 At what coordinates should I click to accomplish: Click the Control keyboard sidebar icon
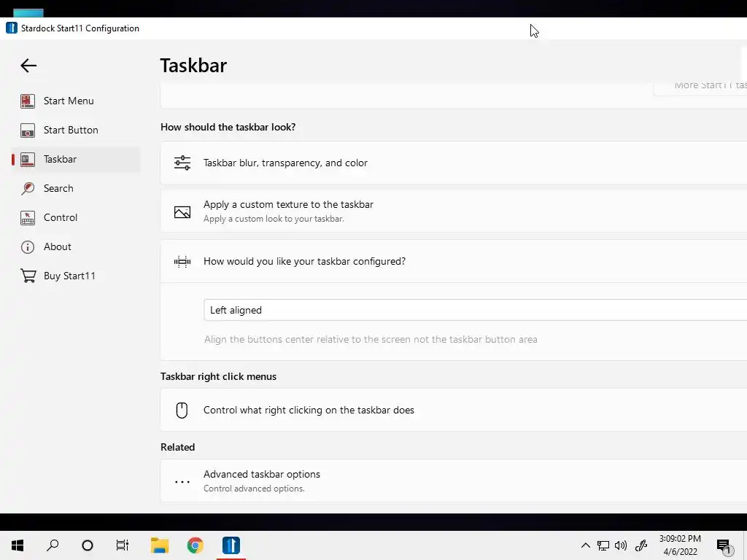(28, 217)
